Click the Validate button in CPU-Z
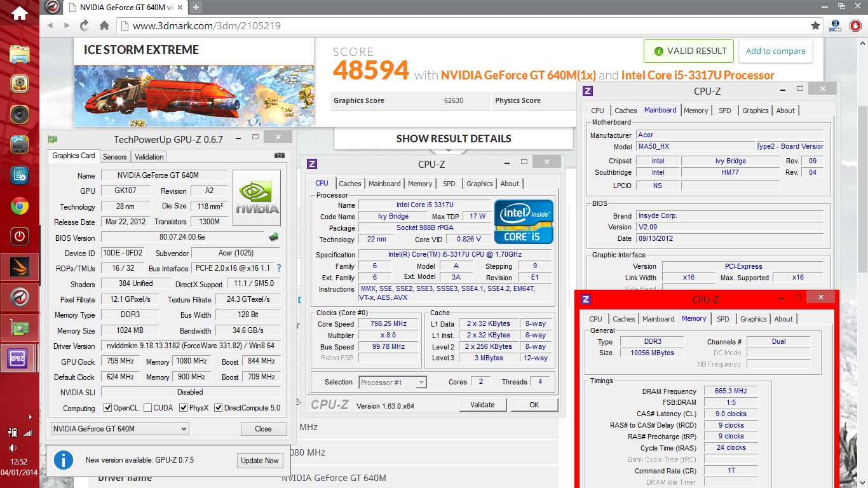The width and height of the screenshot is (868, 488). [x=482, y=405]
